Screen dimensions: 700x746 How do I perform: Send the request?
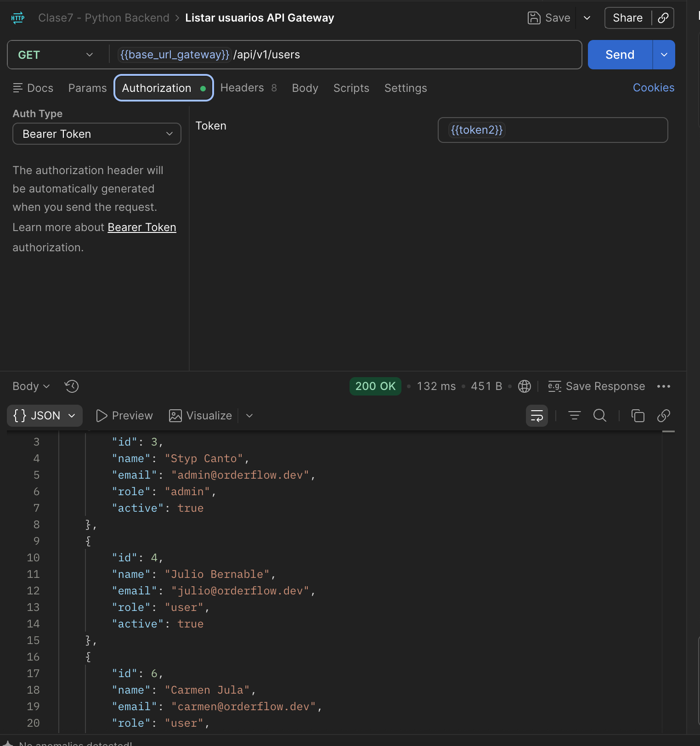click(620, 55)
